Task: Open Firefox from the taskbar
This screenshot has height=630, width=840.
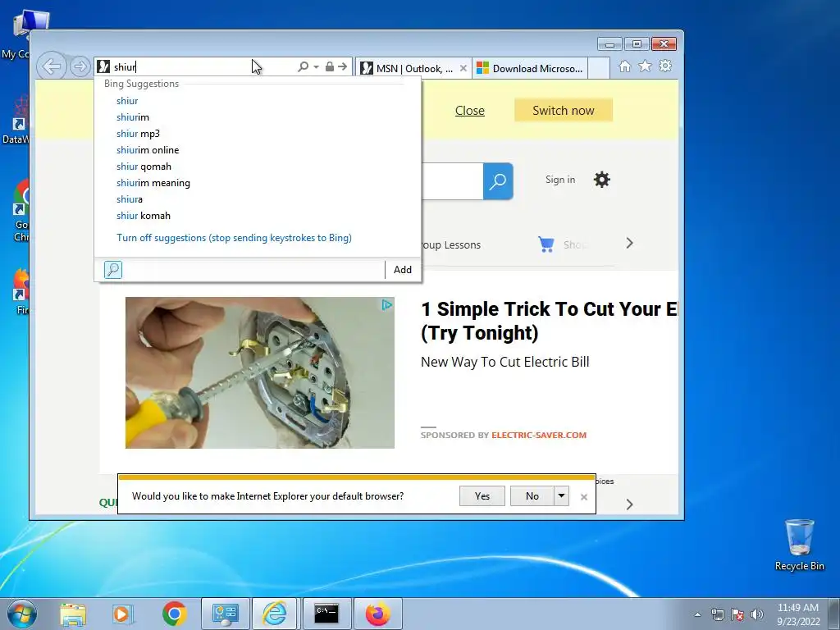Action: click(x=378, y=614)
